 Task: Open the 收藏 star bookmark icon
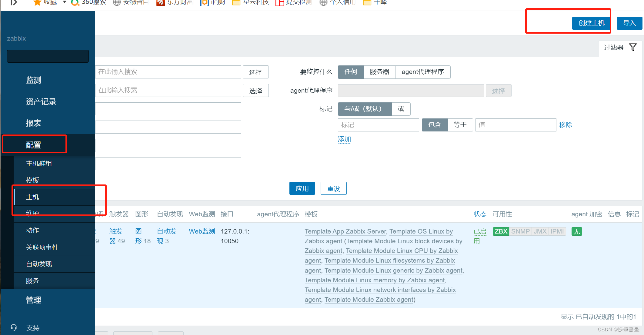click(x=37, y=3)
